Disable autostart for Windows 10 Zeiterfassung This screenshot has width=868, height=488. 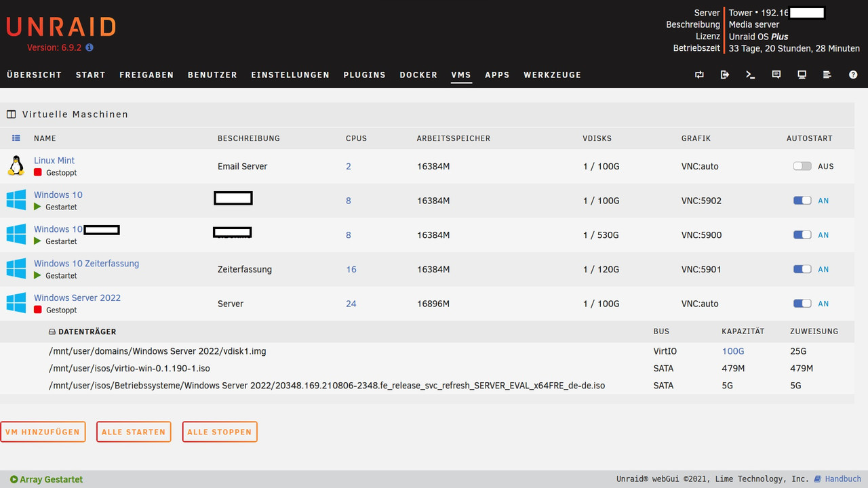802,269
